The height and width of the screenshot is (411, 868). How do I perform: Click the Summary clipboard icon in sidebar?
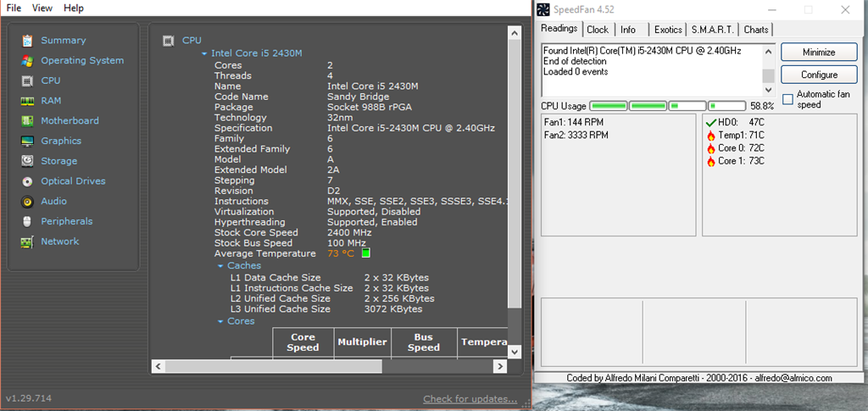pyautogui.click(x=27, y=41)
